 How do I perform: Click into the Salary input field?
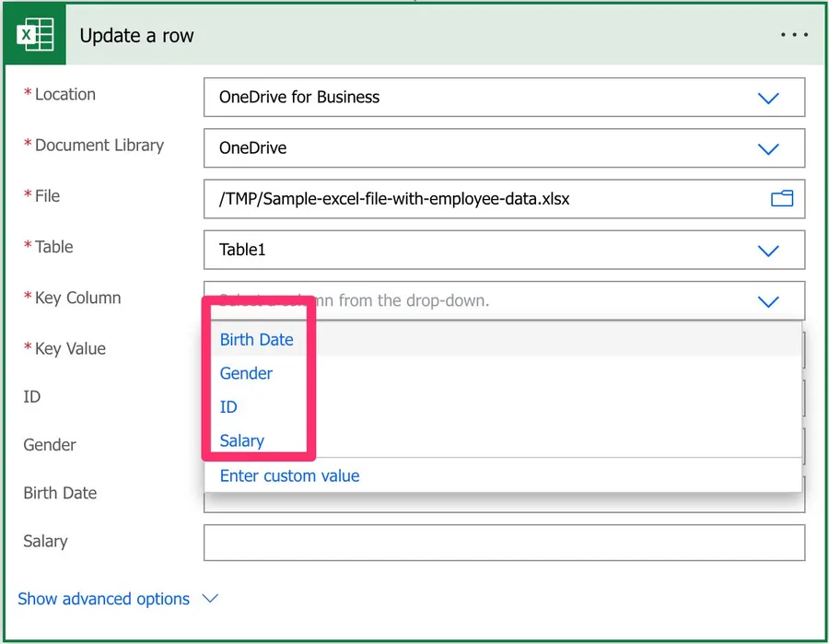pyautogui.click(x=503, y=543)
